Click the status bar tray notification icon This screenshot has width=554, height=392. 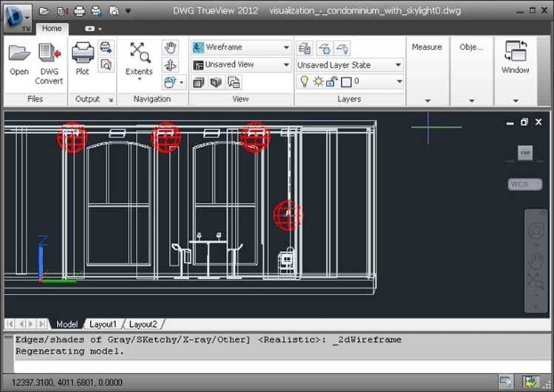531,382
